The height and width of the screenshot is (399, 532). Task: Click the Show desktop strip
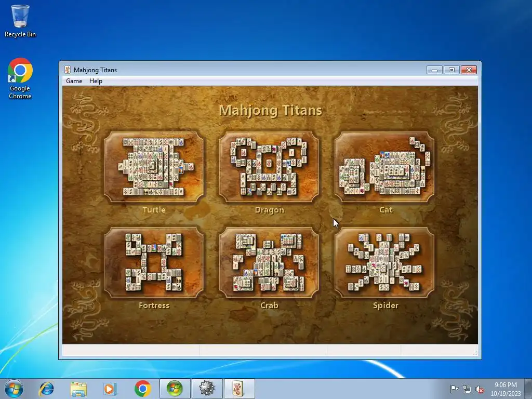tap(528, 389)
